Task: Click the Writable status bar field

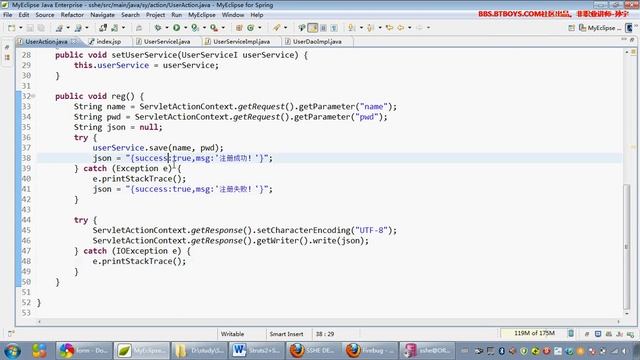Action: pyautogui.click(x=232, y=334)
